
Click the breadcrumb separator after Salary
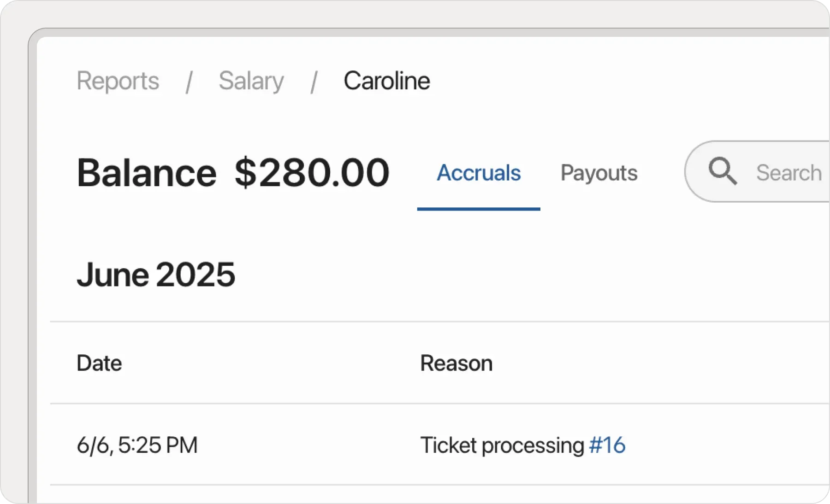315,81
